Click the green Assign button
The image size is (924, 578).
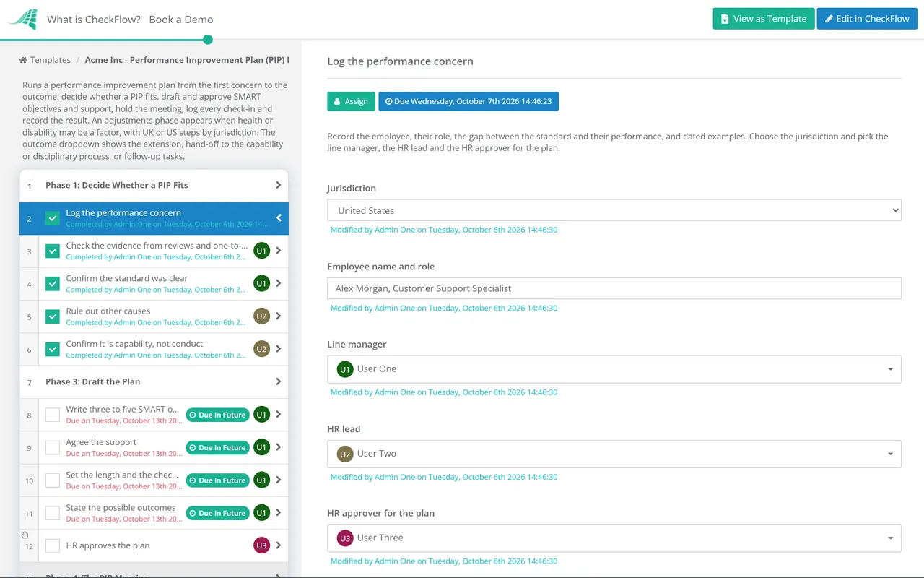(x=352, y=101)
